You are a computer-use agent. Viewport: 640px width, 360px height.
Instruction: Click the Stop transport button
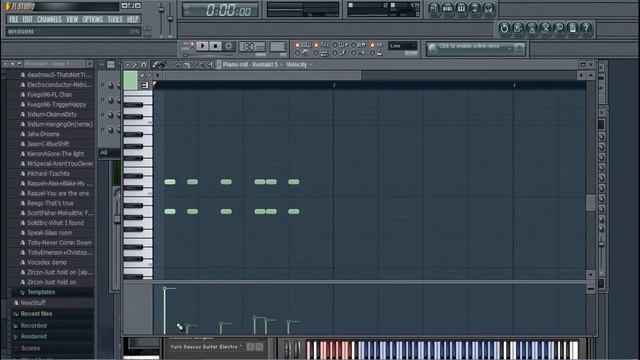click(x=216, y=46)
